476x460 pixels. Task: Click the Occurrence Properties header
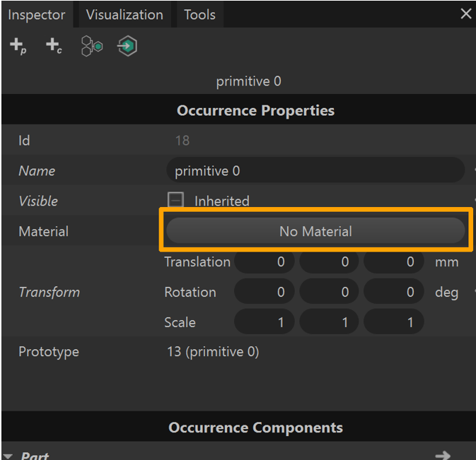[x=255, y=110]
